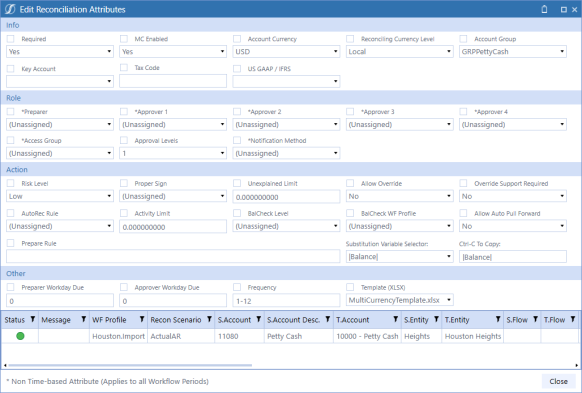Click the S.Account column filter icon
This screenshot has height=393, width=582.
[x=259, y=319]
